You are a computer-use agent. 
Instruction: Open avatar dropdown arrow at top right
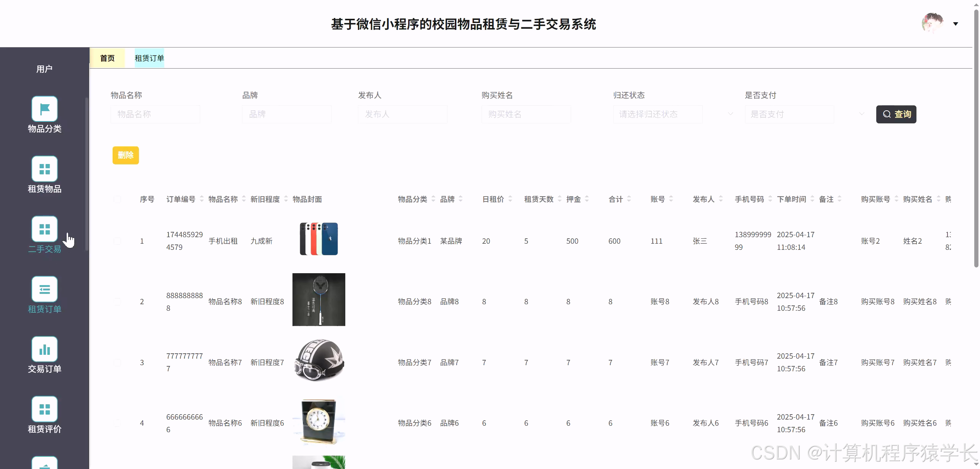pos(956,23)
